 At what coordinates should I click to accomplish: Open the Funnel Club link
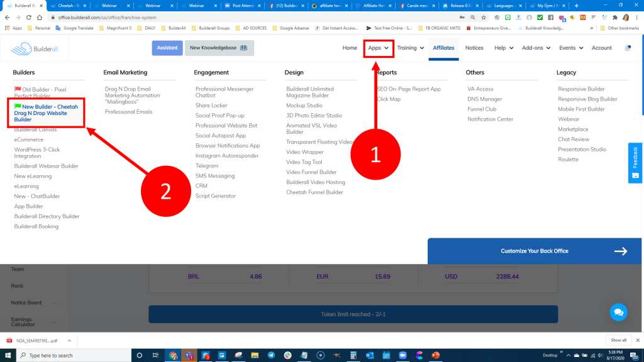pyautogui.click(x=482, y=109)
